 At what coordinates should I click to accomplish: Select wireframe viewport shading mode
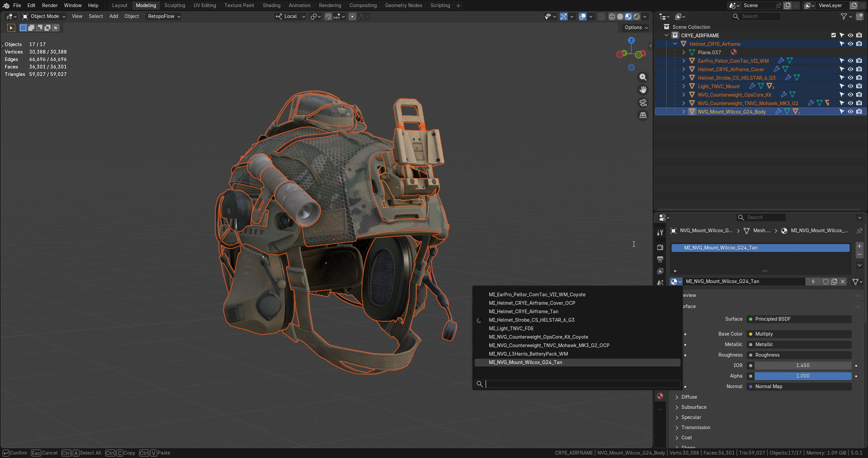(612, 17)
